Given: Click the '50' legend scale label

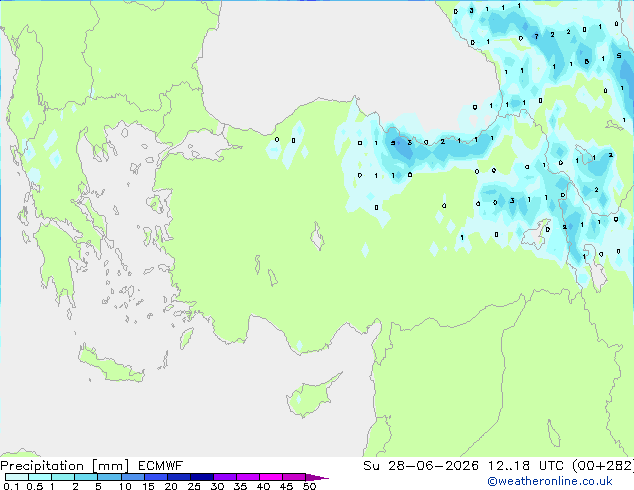Looking at the screenshot, I should coord(309,486).
